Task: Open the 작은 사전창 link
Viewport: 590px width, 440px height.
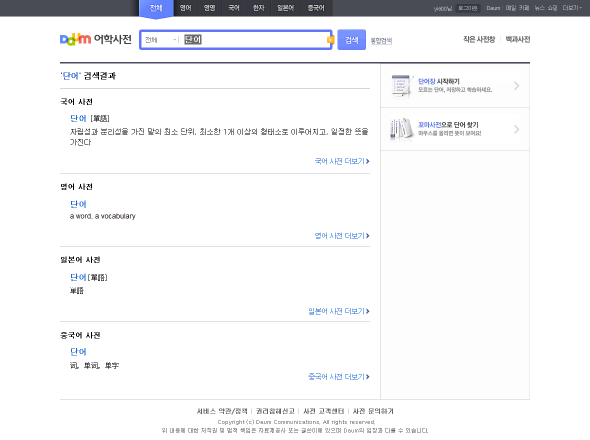Action: [479, 39]
